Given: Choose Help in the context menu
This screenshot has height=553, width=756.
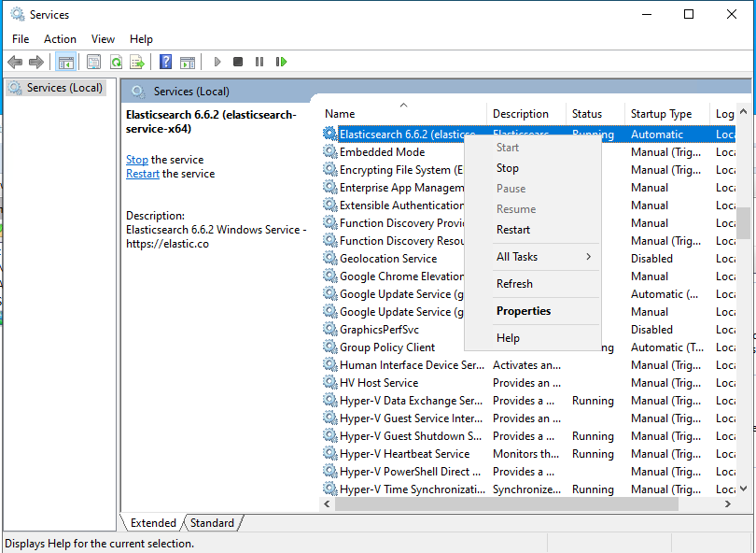Looking at the screenshot, I should 533,338.
